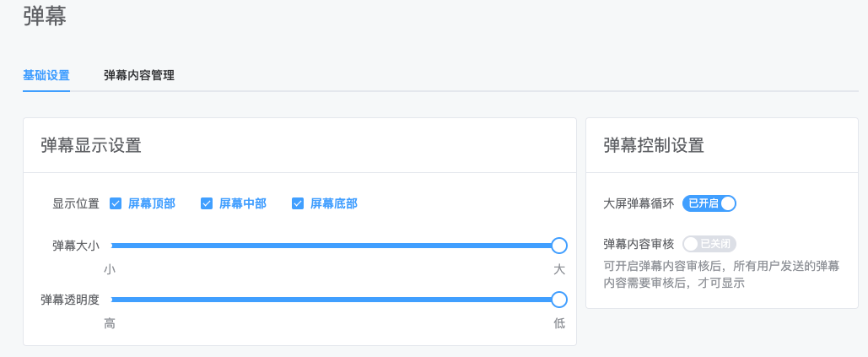Click the 弹幕控制设置 card heading
This screenshot has width=868, height=357.
coord(654,145)
